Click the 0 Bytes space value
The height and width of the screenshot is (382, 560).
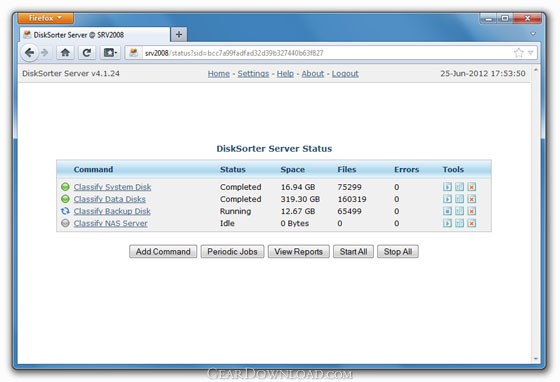pos(295,223)
